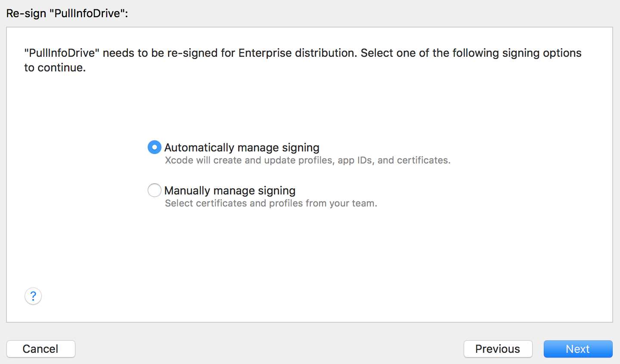Click the Re-sign "PullInfoDrive" dialog heading

[67, 13]
